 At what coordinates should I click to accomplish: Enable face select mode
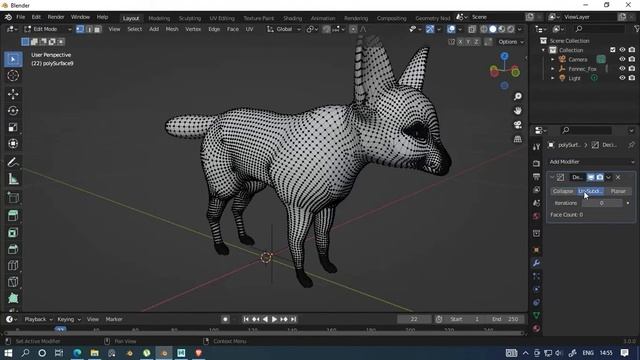[98, 29]
